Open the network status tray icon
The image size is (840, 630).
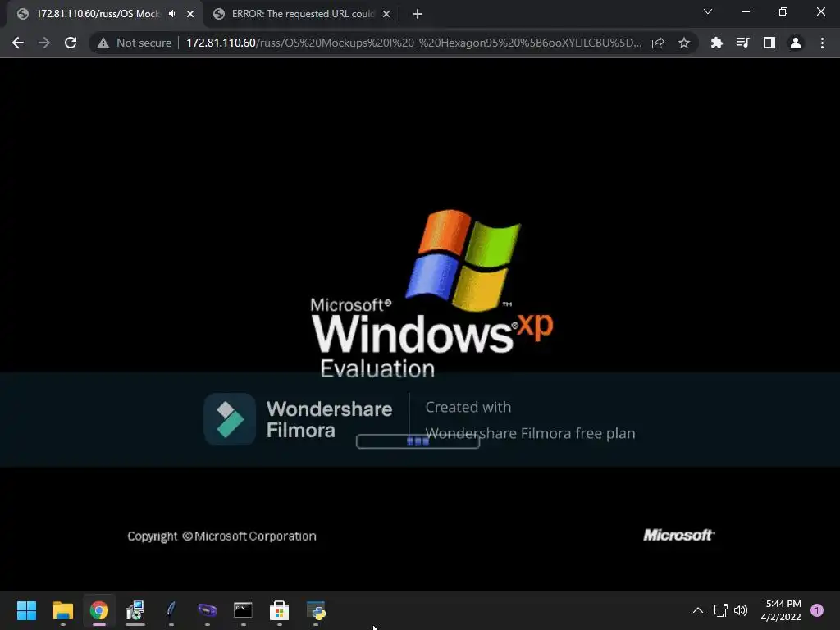tap(720, 610)
